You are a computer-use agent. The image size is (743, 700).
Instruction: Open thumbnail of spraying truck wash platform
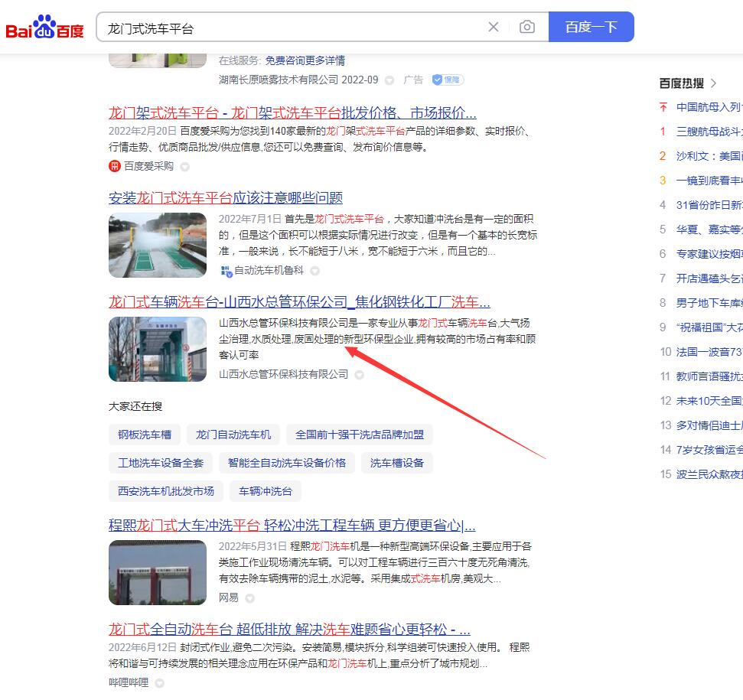(158, 245)
